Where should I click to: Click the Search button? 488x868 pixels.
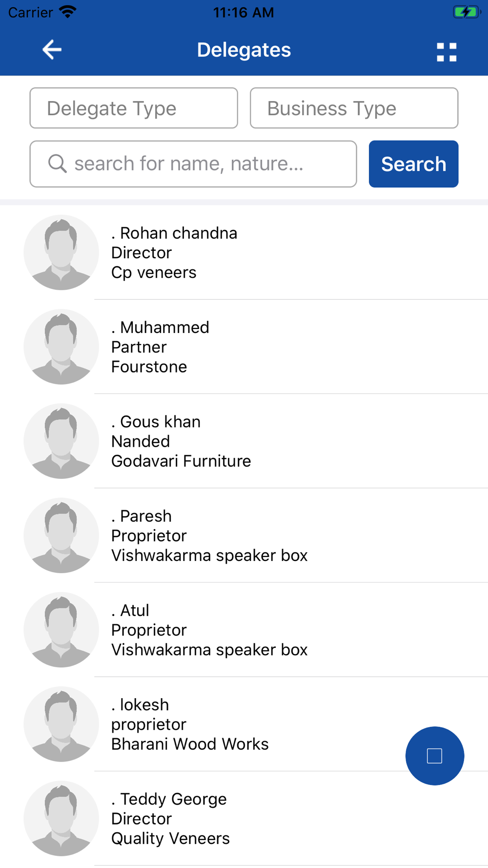point(413,164)
